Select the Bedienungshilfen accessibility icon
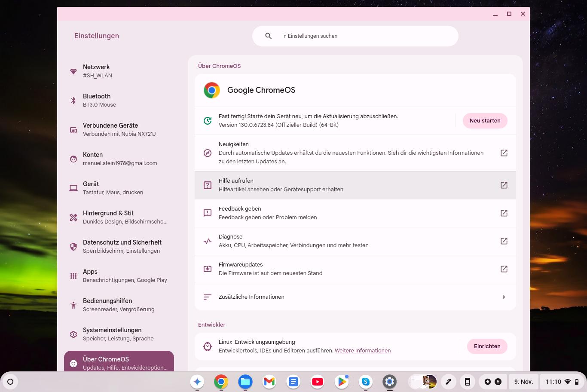The width and height of the screenshot is (587, 392). click(73, 305)
